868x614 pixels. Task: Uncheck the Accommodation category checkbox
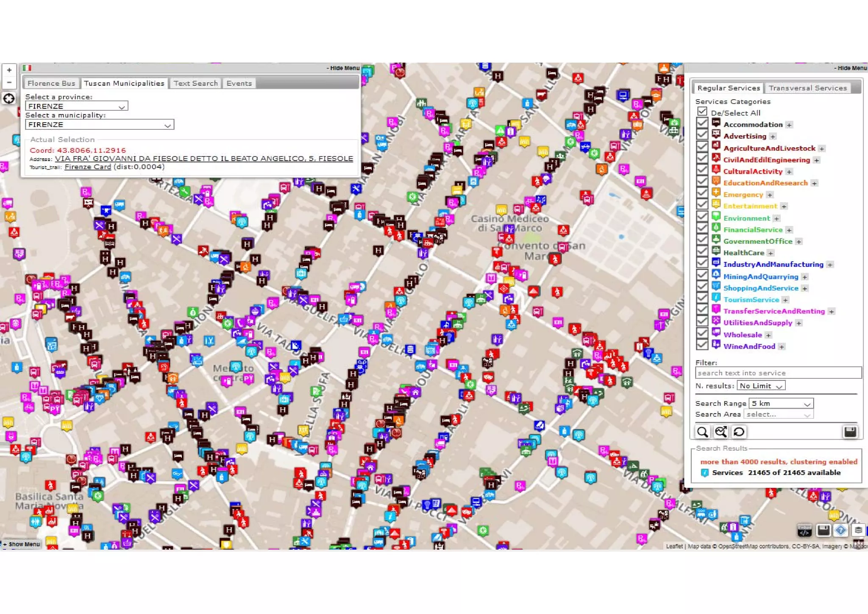[x=702, y=123]
